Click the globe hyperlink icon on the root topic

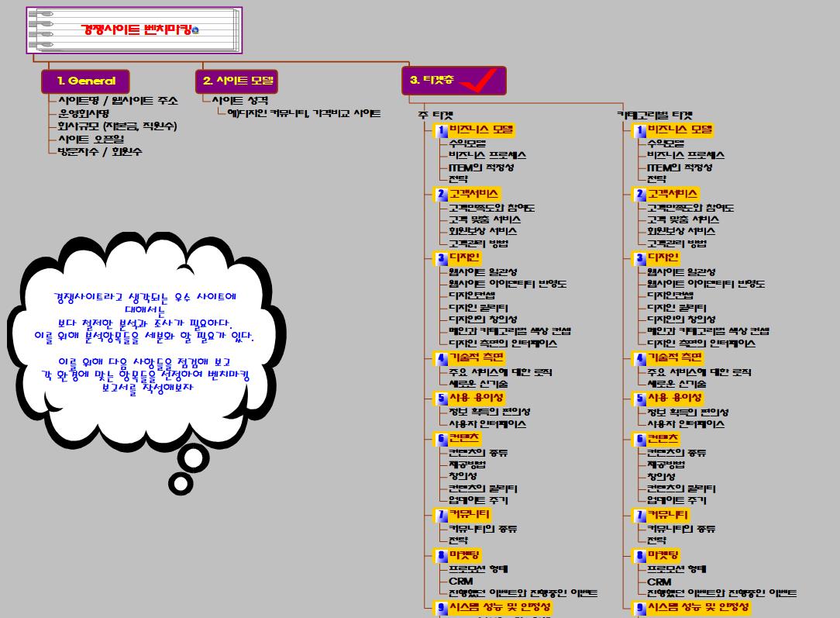[x=195, y=30]
